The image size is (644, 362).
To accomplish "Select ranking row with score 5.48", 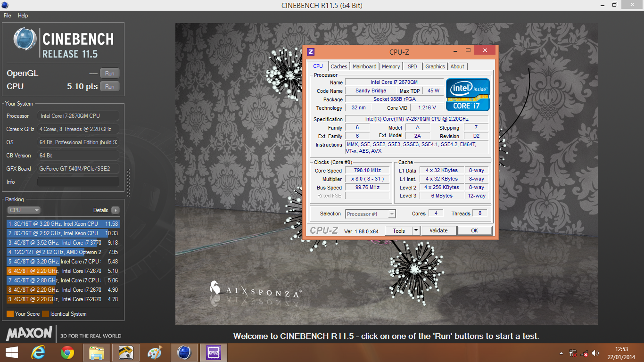I will [63, 262].
